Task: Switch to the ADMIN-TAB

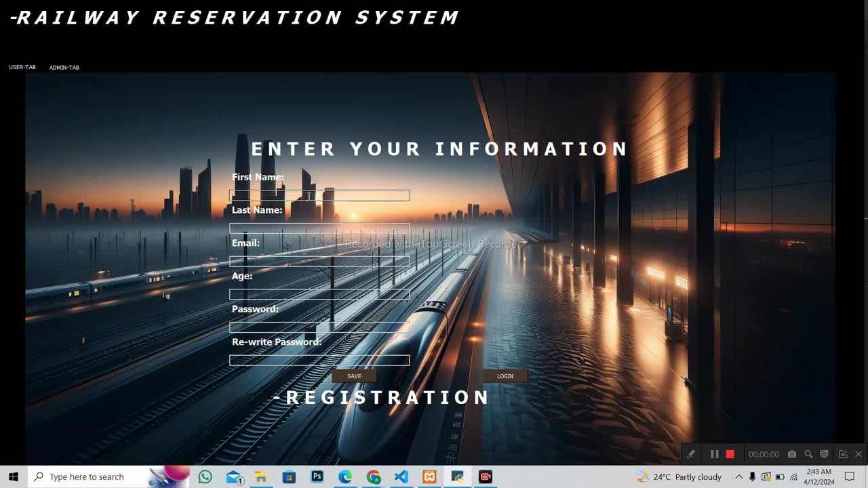Action: [64, 68]
